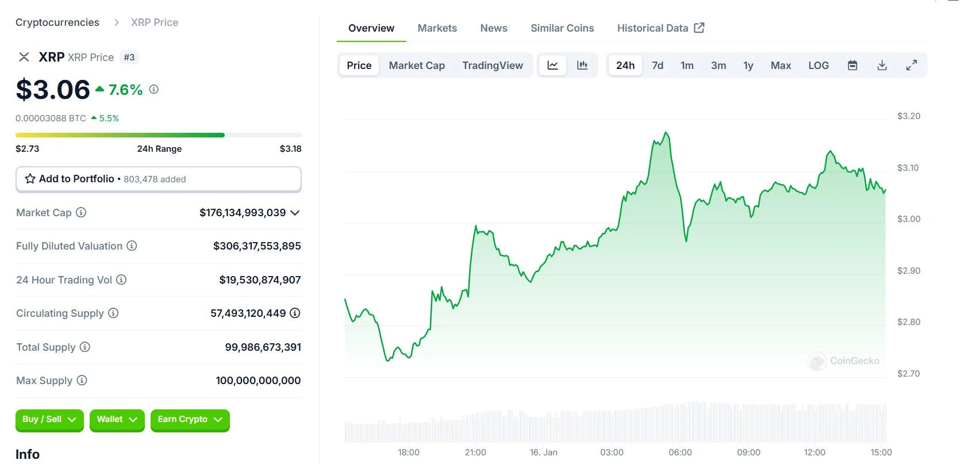
Task: Switch to line chart view icon
Action: pyautogui.click(x=552, y=66)
